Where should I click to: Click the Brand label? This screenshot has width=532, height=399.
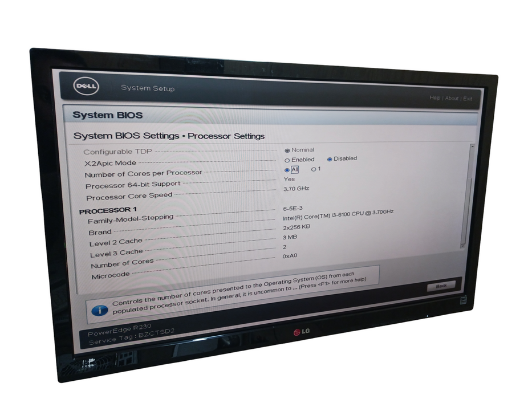tap(100, 233)
